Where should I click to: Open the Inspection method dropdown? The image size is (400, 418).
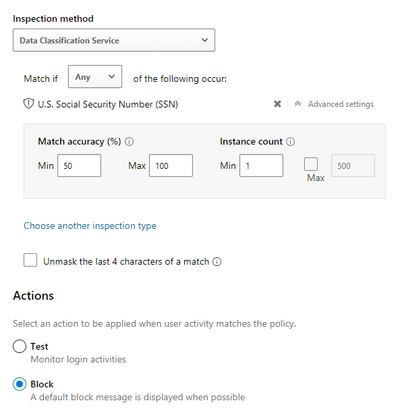point(114,40)
